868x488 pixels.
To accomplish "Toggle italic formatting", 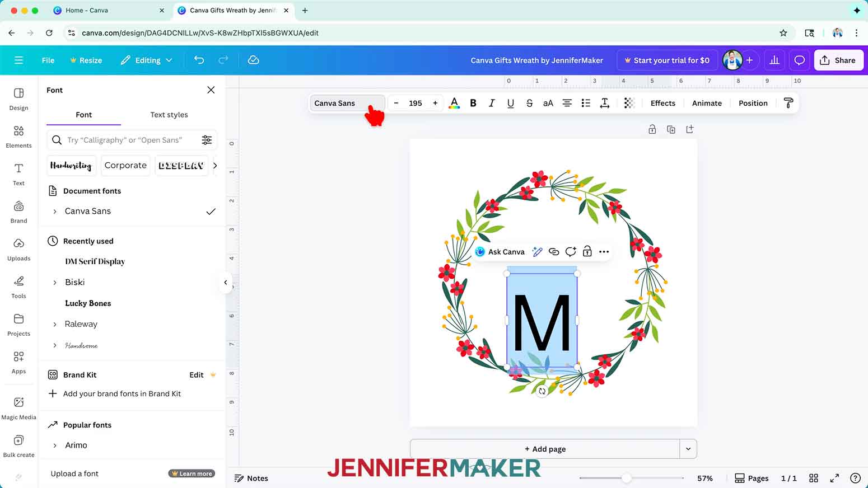I will (x=492, y=103).
